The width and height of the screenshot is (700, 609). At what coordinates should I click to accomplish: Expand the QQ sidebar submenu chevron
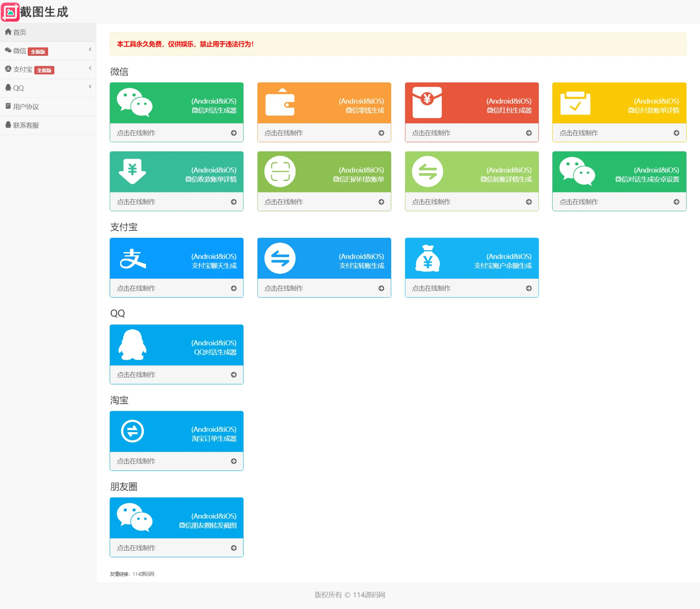90,87
